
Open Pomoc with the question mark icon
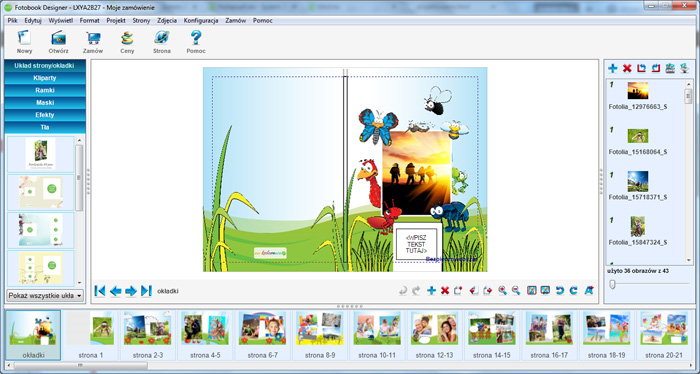[196, 38]
